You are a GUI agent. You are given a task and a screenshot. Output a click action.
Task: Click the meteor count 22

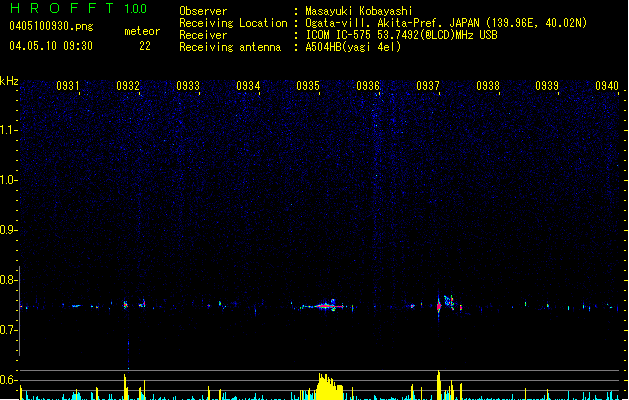click(145, 46)
